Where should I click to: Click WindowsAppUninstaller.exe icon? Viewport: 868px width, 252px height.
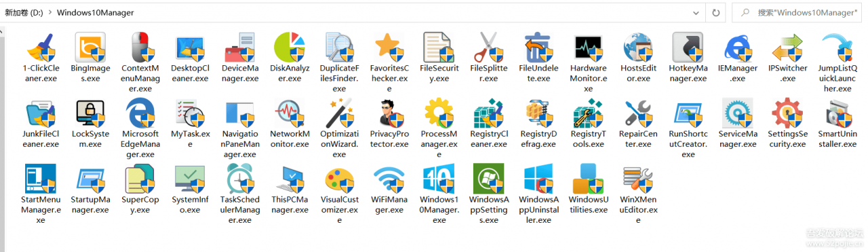pos(538,179)
